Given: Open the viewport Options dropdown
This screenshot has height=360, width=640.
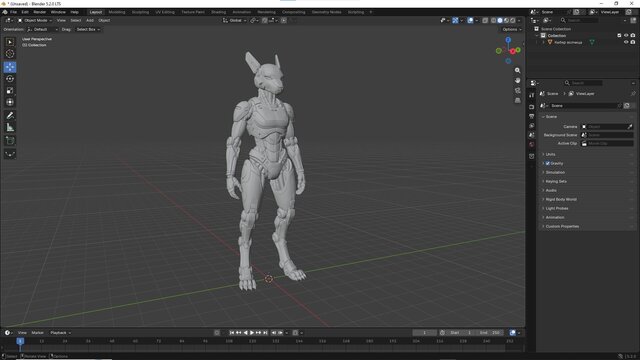Looking at the screenshot, I should click(511, 29).
